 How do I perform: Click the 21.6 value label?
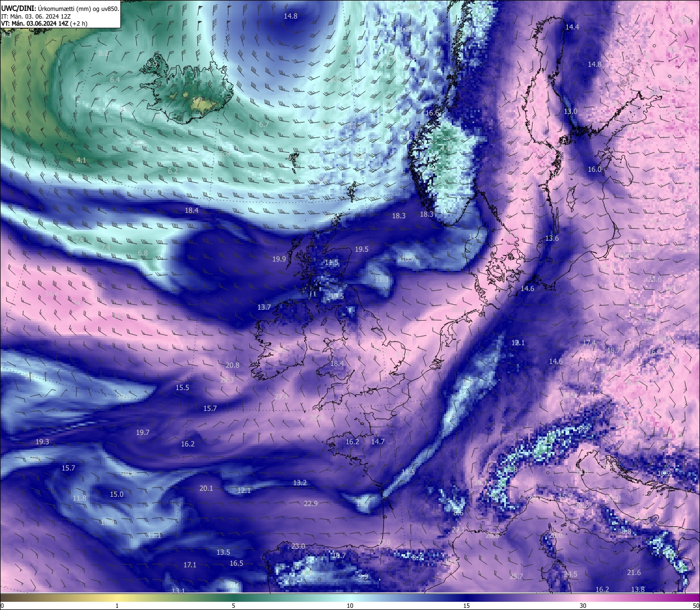tap(634, 572)
